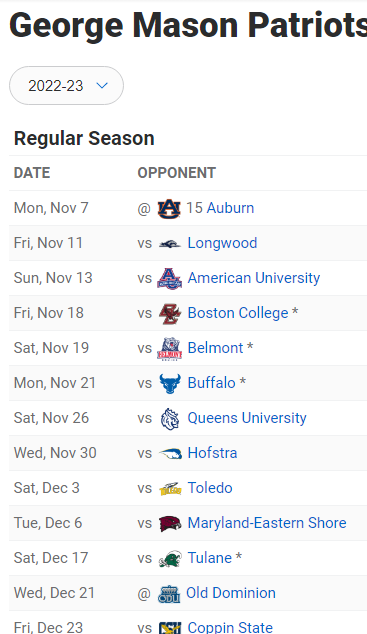367x634 pixels.
Task: Click the Longwood team logo icon
Action: 170,243
